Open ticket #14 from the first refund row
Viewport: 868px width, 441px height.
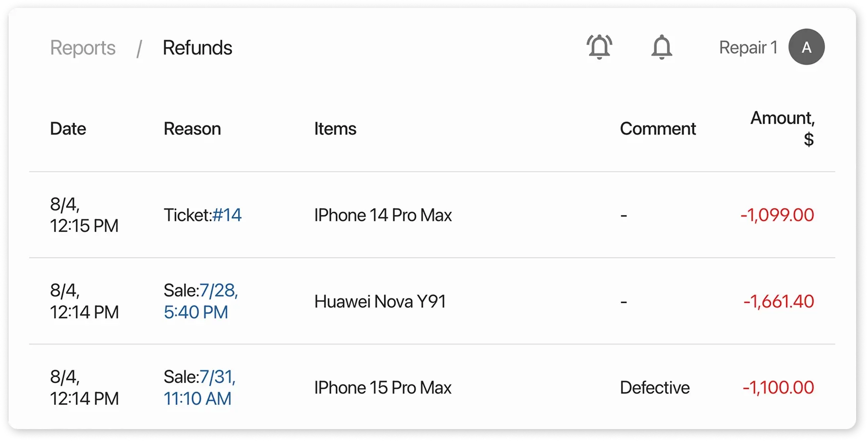228,215
